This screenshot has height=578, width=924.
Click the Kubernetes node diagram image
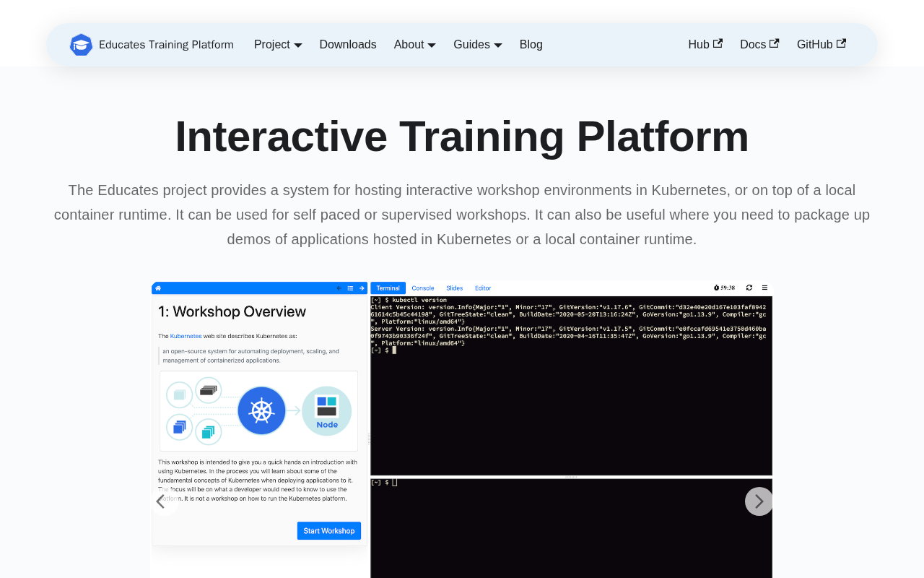pyautogui.click(x=258, y=411)
